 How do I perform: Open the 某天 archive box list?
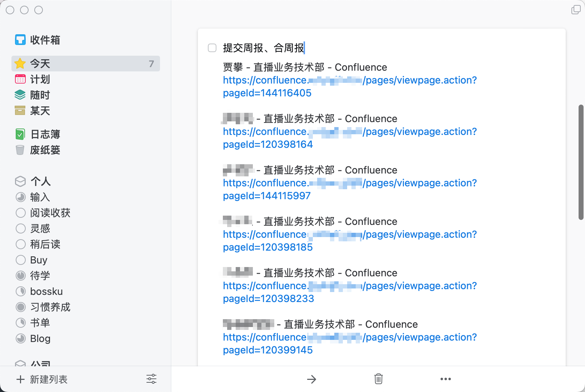pos(40,111)
